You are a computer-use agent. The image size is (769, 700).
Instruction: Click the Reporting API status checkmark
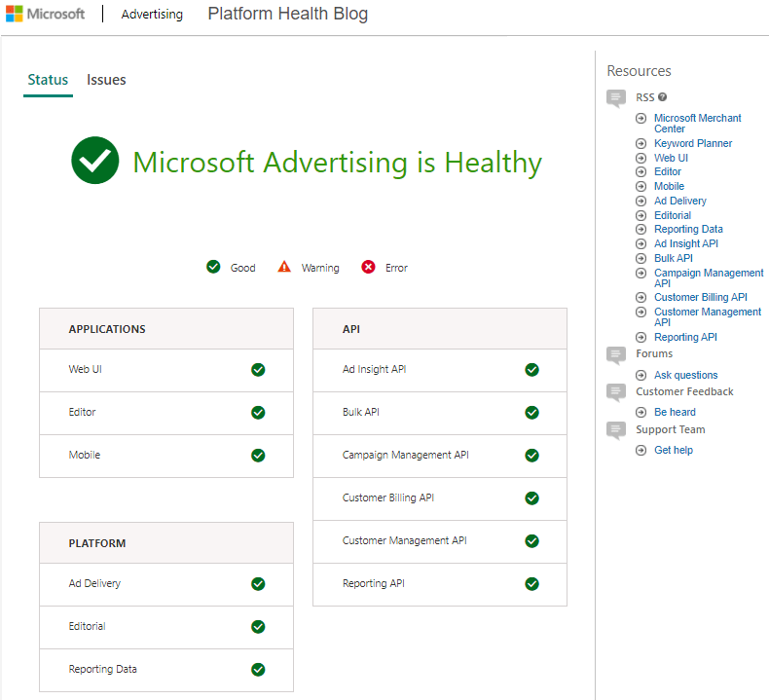click(531, 584)
